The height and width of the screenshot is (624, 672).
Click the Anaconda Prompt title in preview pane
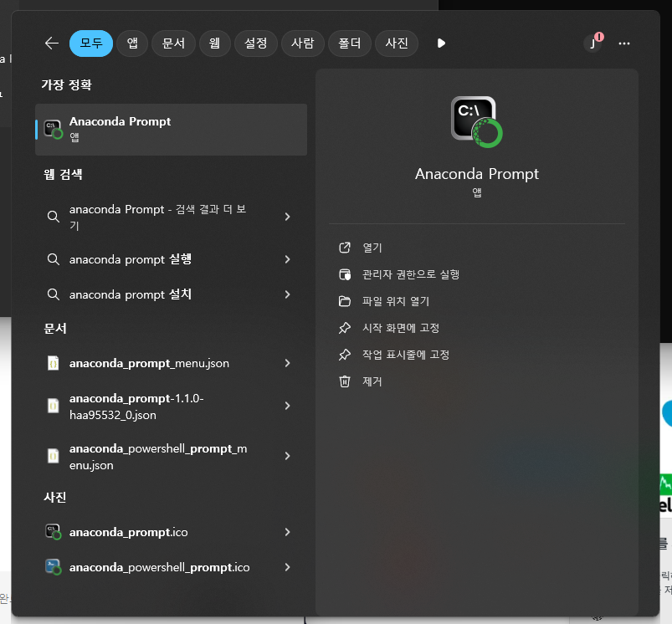click(x=476, y=174)
